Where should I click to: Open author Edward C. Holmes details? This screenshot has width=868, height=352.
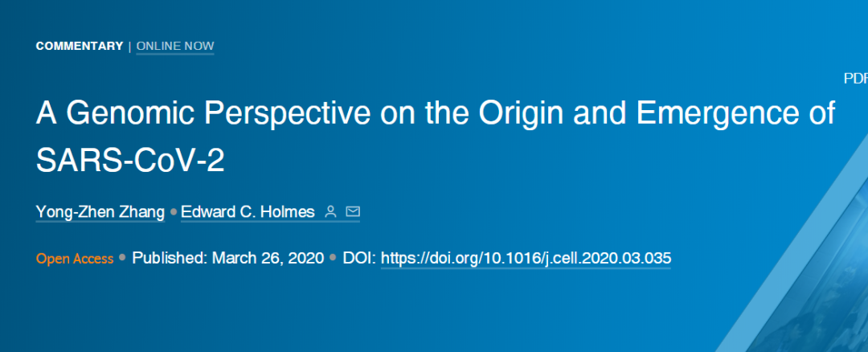pos(248,212)
